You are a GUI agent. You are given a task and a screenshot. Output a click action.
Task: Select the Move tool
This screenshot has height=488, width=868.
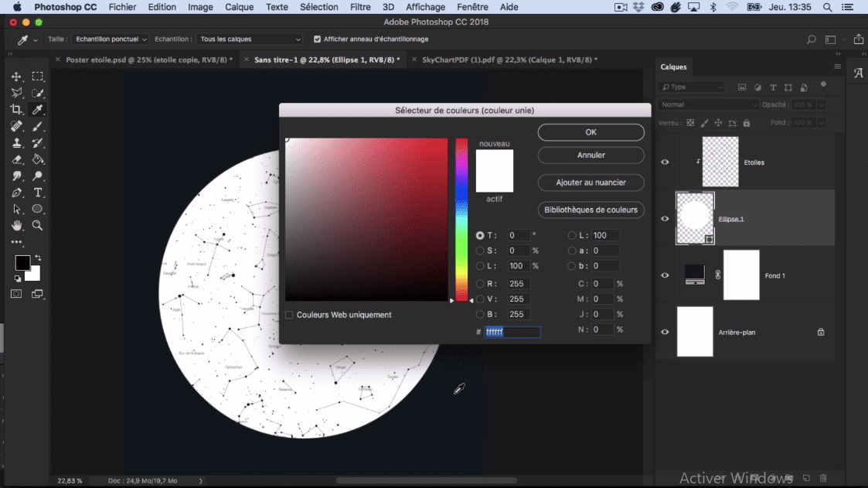[16, 77]
